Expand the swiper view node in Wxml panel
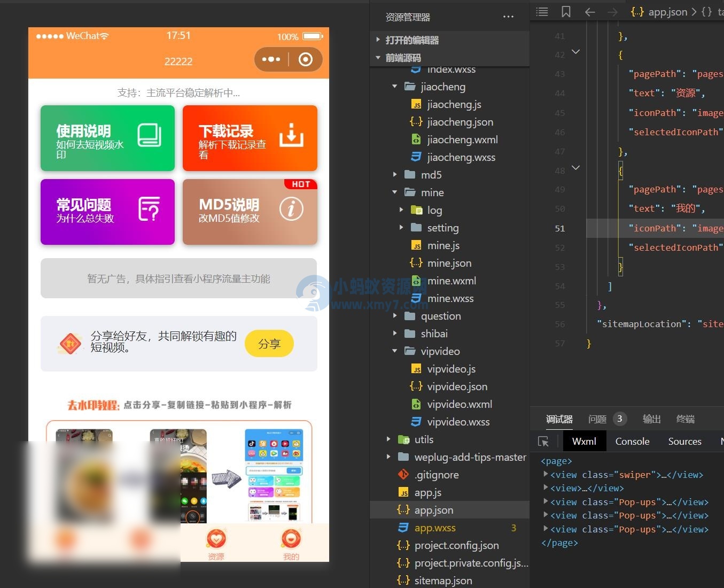The height and width of the screenshot is (588, 724). pyautogui.click(x=545, y=474)
